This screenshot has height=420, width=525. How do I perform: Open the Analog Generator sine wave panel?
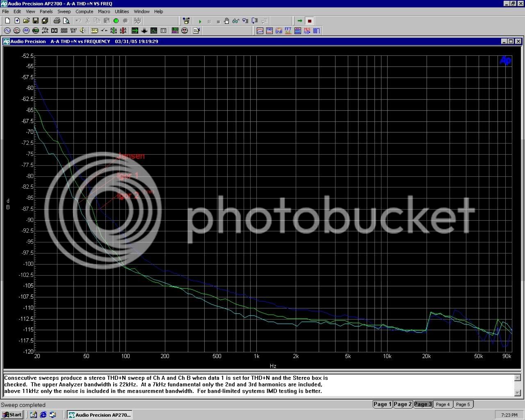click(x=7, y=30)
